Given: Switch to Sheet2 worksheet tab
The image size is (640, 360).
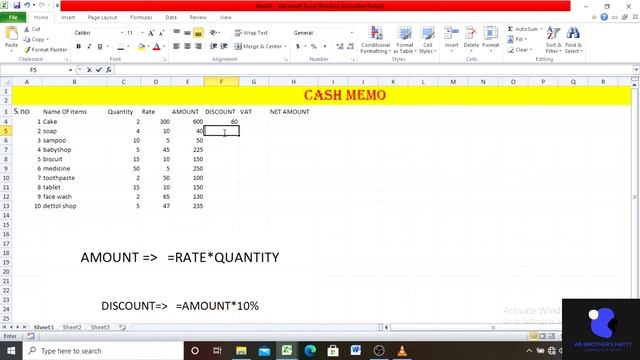Looking at the screenshot, I should pyautogui.click(x=72, y=327).
